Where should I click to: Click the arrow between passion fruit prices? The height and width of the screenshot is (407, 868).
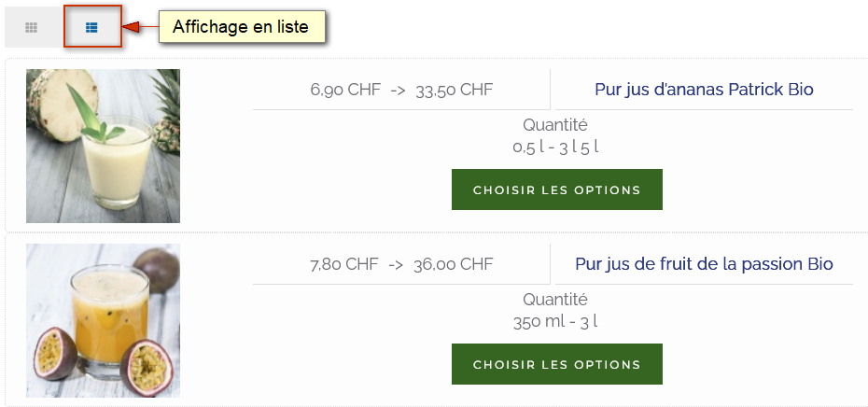pyautogui.click(x=396, y=264)
